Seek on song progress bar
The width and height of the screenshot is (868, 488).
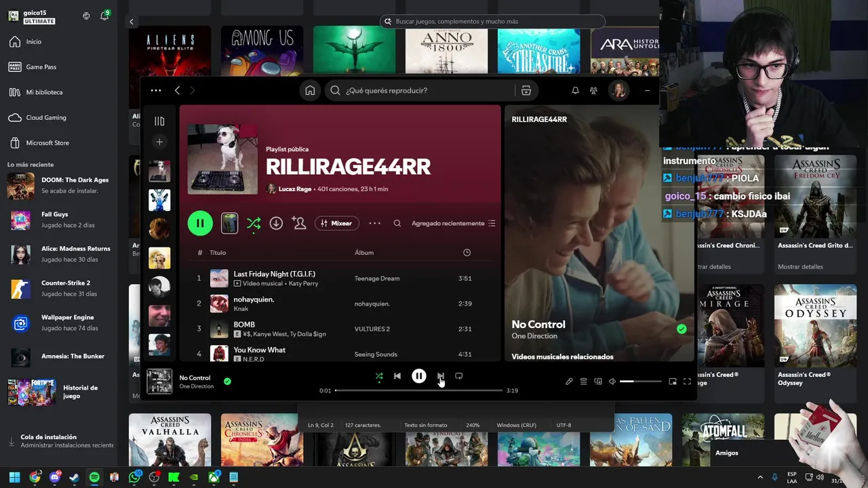pos(419,390)
